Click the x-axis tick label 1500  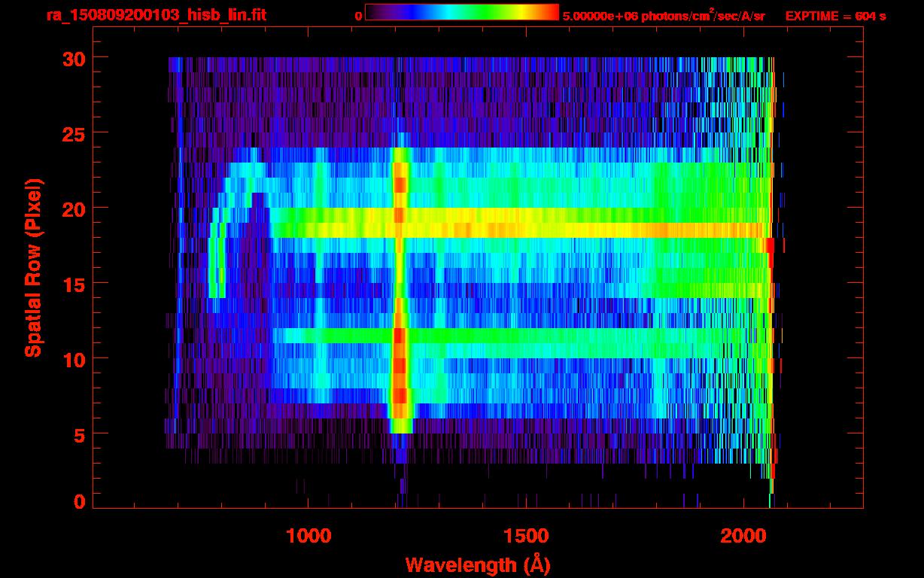click(x=525, y=536)
